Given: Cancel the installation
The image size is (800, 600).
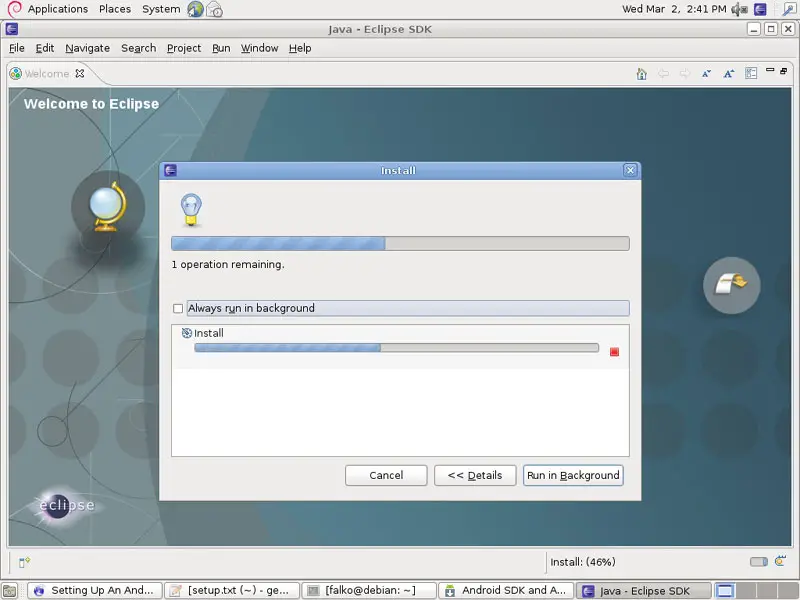Looking at the screenshot, I should 386,476.
